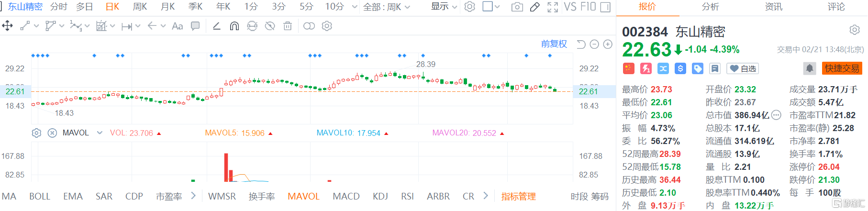Click the VS compare button
Viewport: 868px width, 211px height.
[570, 7]
